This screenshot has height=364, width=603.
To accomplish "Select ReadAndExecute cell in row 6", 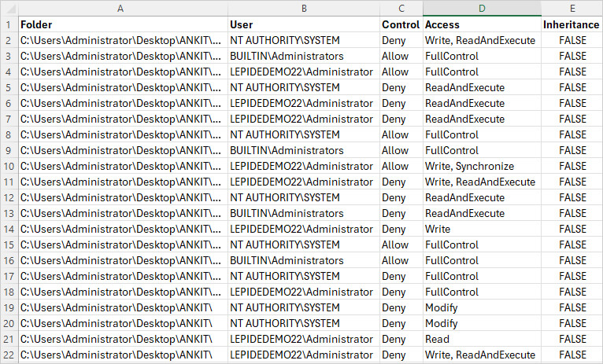I will [x=482, y=103].
